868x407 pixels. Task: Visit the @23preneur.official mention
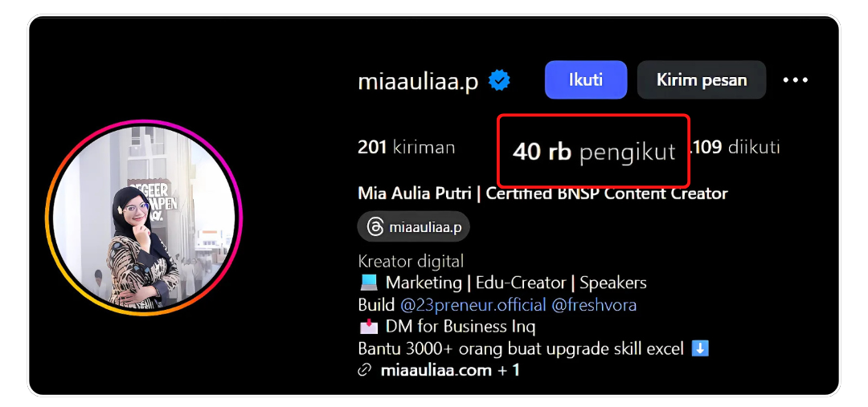pos(473,305)
